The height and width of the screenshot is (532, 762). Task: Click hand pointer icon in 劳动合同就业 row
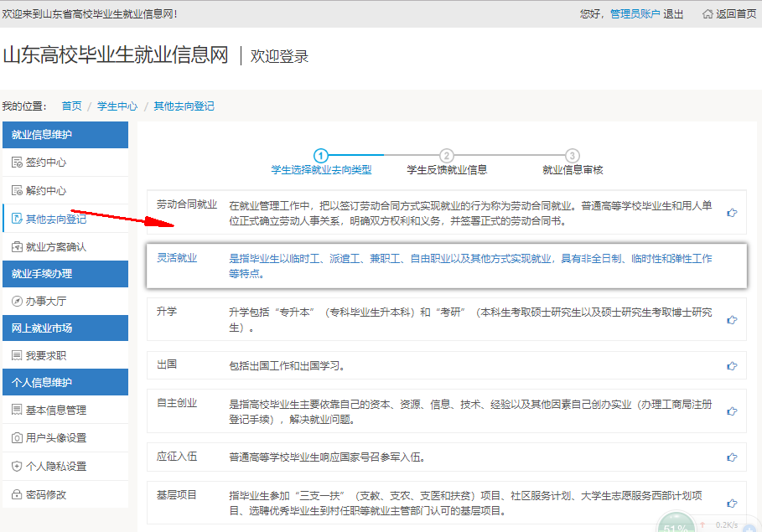pos(732,213)
